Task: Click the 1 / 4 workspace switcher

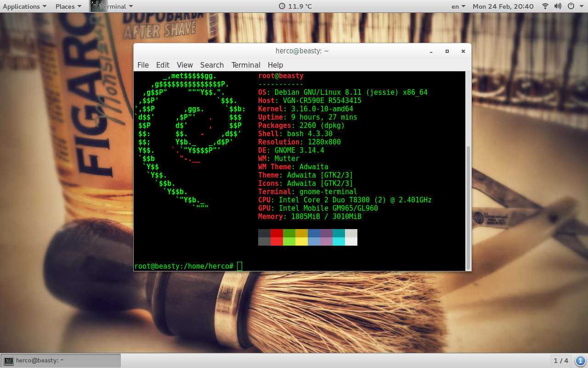Action: click(x=561, y=361)
